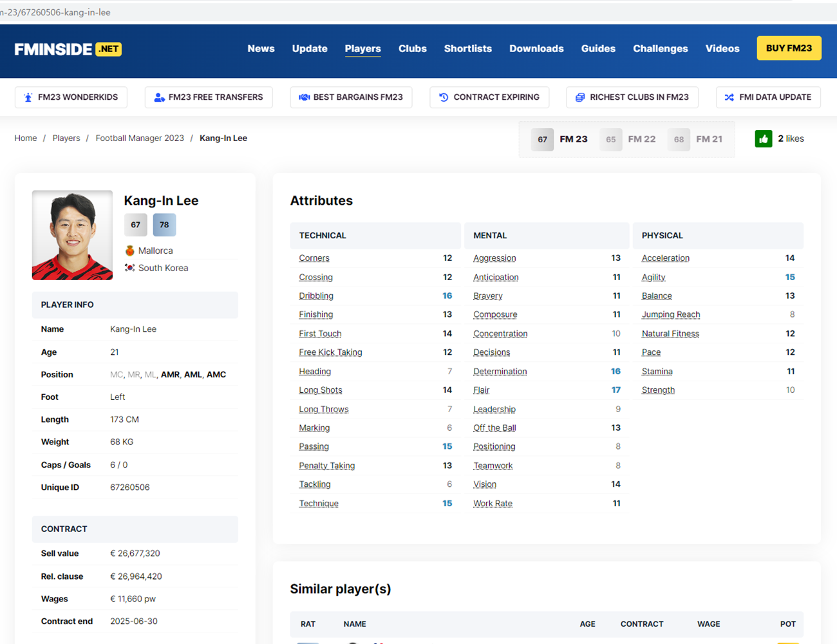Click the contract end date 2025-06-30
Screen dimensions: 837x644
click(x=134, y=621)
